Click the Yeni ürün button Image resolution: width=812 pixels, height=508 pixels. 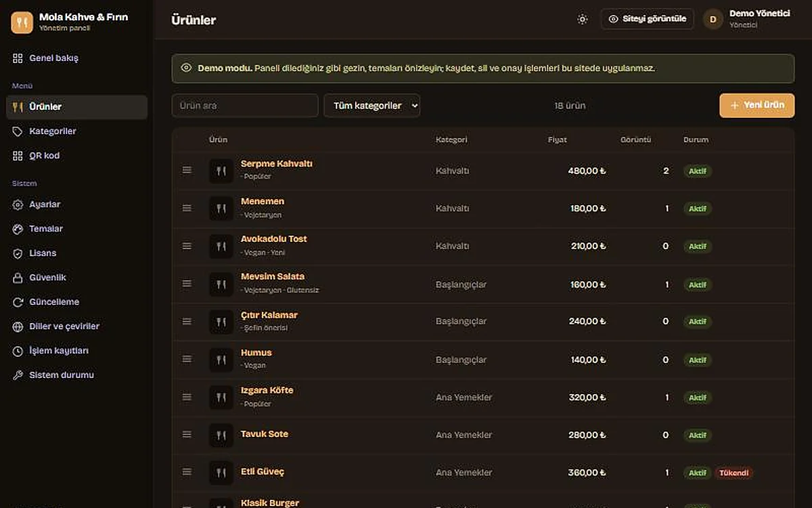(x=757, y=106)
